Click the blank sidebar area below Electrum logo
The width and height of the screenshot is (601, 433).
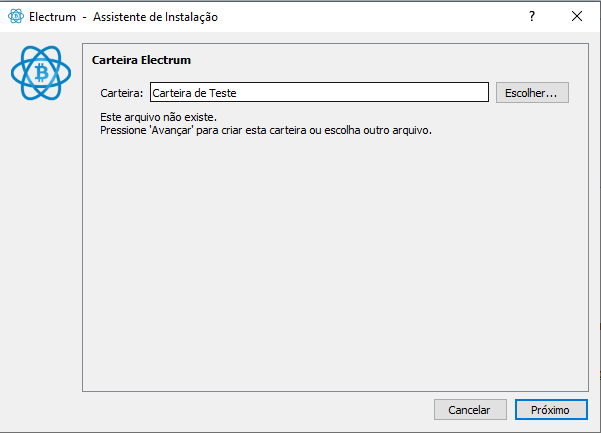tap(41, 245)
